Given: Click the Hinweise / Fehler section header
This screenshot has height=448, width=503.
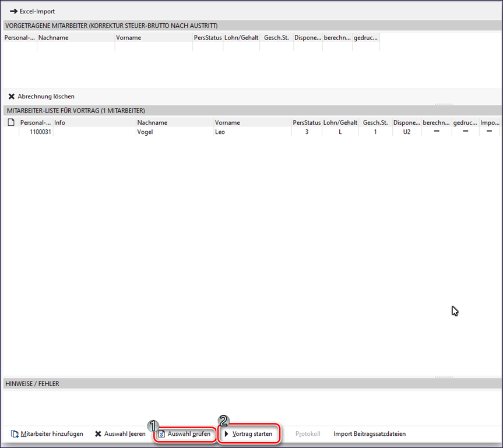Looking at the screenshot, I should [x=252, y=383].
